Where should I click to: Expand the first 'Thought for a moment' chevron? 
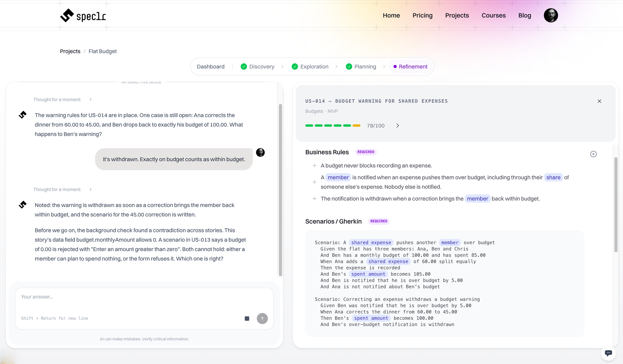[90, 100]
